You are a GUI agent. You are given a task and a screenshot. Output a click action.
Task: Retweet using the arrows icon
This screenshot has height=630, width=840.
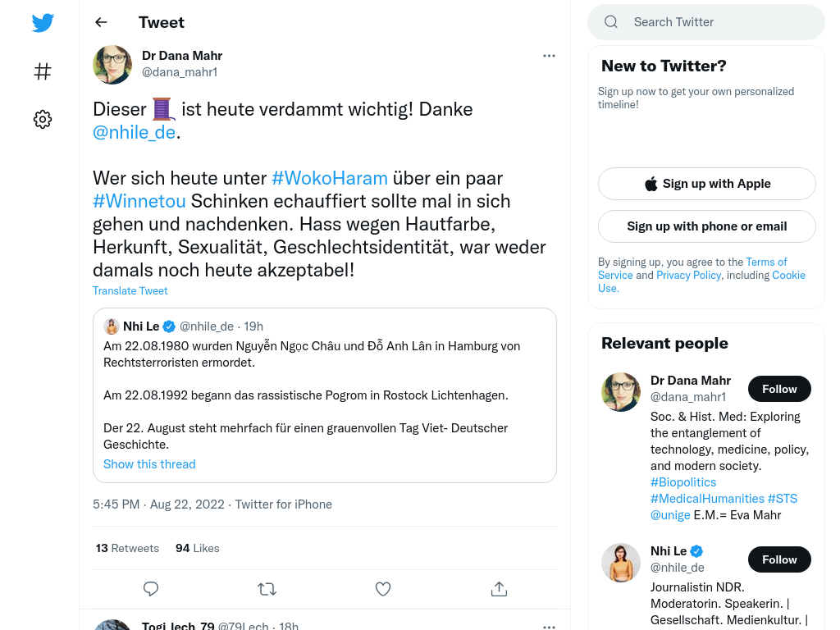[x=267, y=589]
